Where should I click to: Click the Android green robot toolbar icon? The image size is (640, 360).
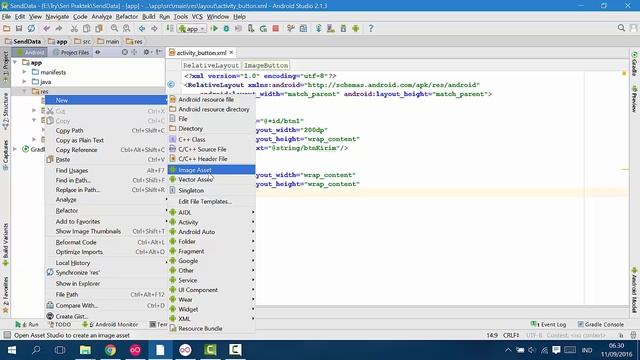click(x=356, y=28)
